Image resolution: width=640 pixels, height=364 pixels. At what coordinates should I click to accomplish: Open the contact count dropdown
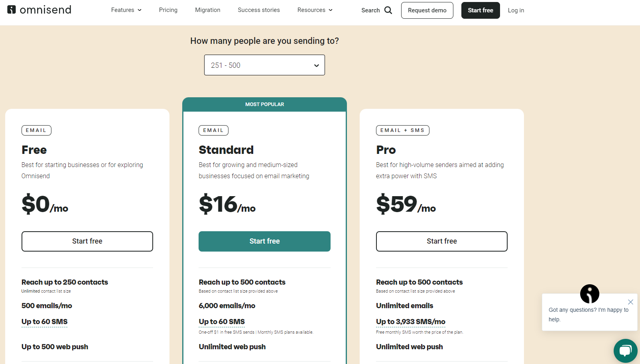264,65
